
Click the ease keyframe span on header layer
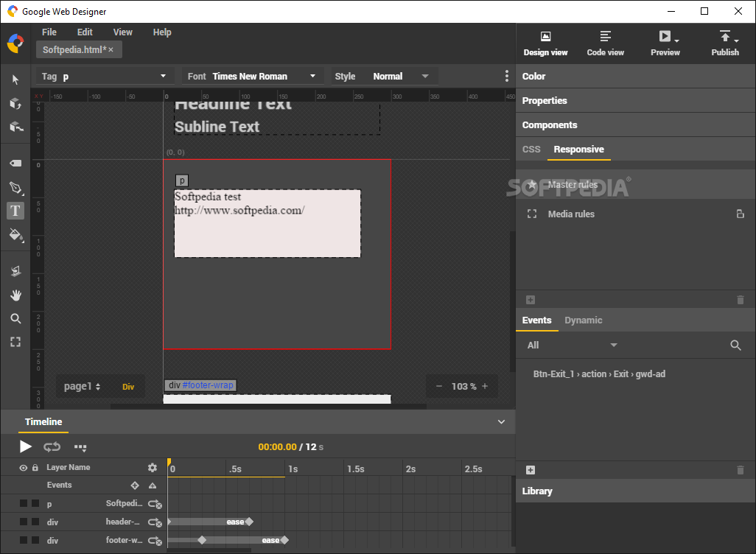tap(210, 522)
